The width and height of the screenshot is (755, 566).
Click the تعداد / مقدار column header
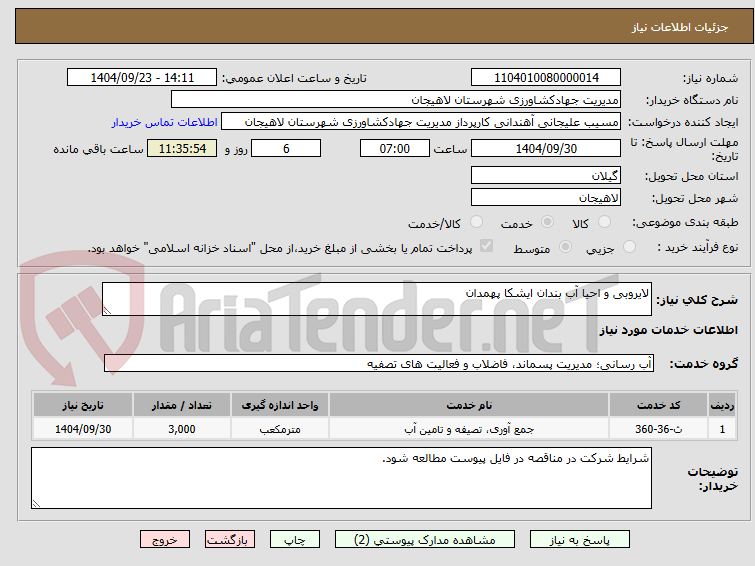click(x=182, y=405)
